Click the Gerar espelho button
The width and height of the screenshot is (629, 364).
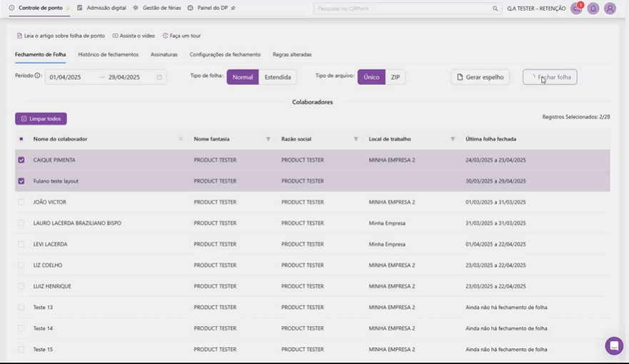click(480, 77)
